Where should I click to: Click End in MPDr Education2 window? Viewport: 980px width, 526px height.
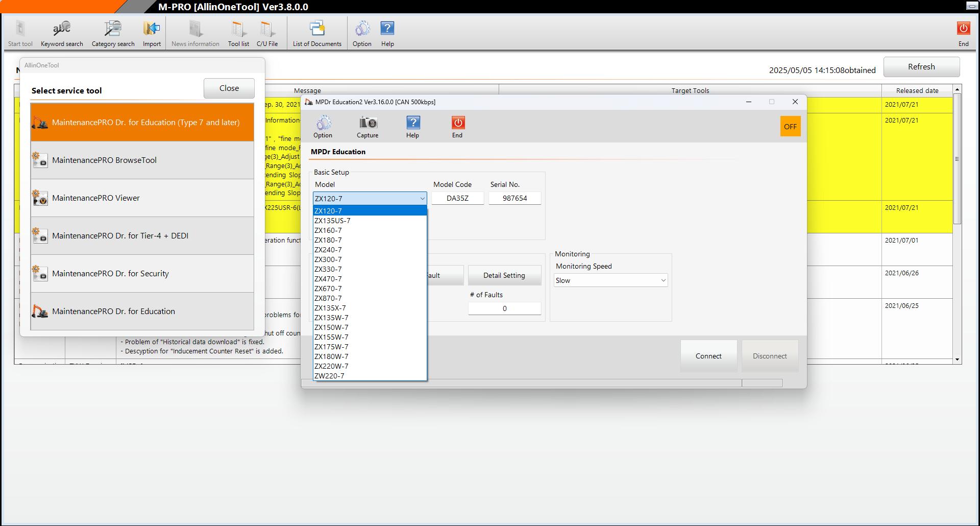(x=457, y=127)
